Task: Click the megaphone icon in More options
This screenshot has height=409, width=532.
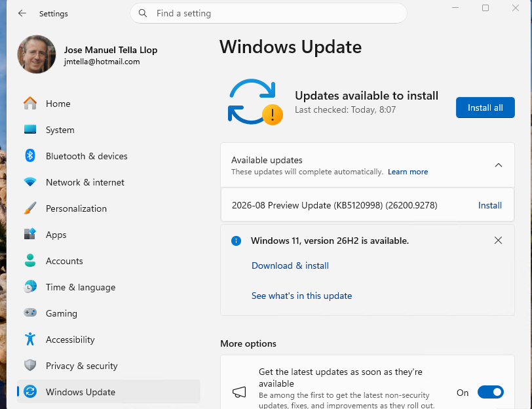Action: coord(239,392)
